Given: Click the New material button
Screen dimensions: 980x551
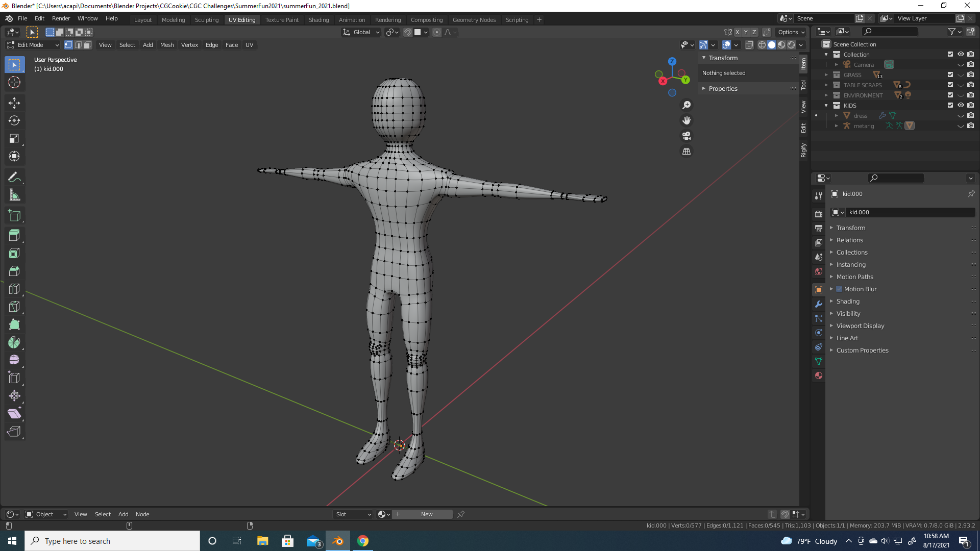Looking at the screenshot, I should pyautogui.click(x=427, y=514).
